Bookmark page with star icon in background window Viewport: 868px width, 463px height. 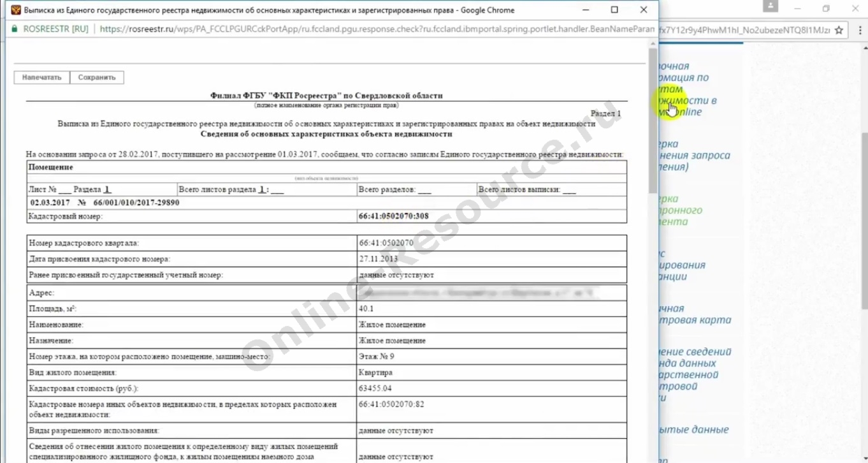(839, 30)
